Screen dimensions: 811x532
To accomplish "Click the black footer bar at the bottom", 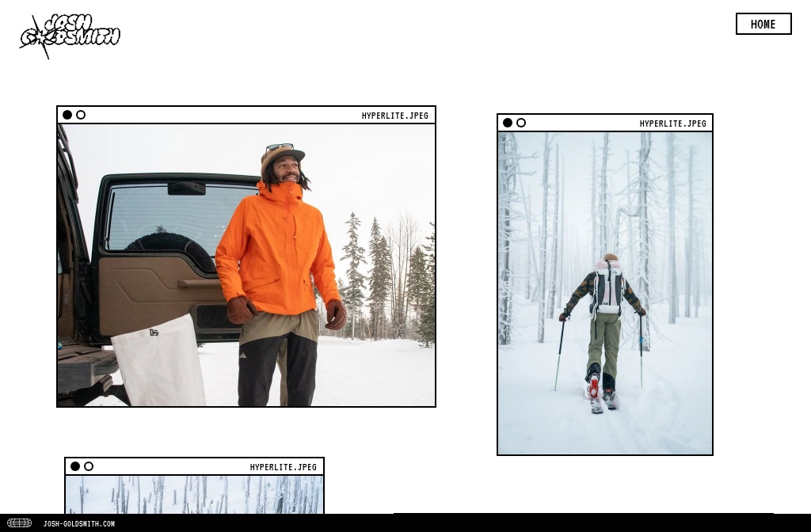I will click(475, 523).
